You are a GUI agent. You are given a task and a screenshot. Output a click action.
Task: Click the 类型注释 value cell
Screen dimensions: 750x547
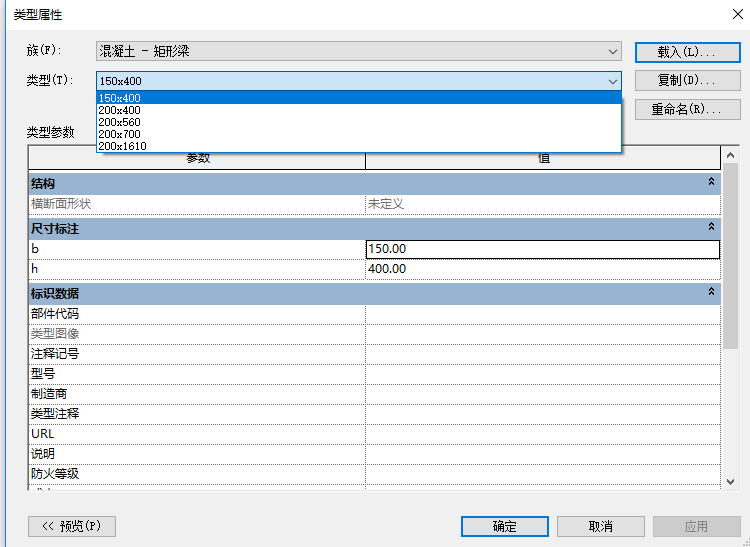(x=543, y=415)
